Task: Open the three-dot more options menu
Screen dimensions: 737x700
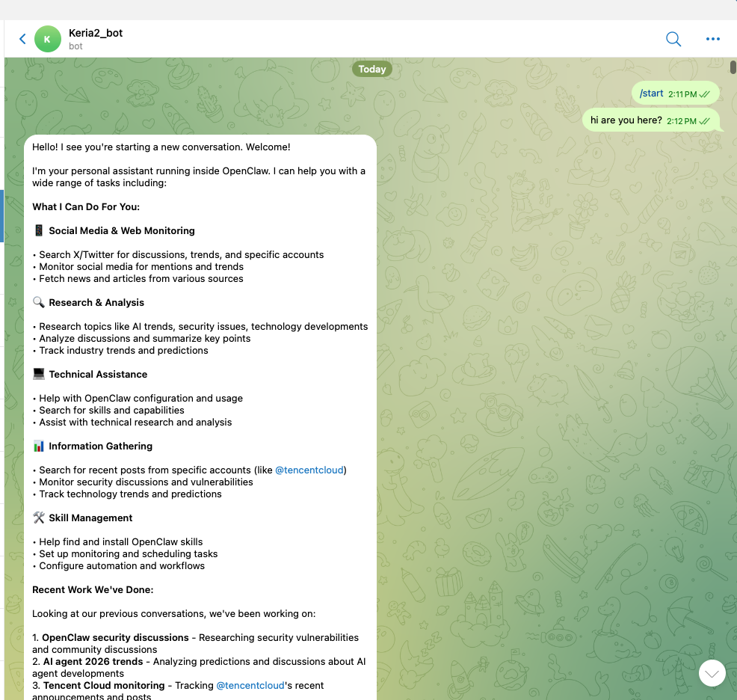Action: [712, 39]
